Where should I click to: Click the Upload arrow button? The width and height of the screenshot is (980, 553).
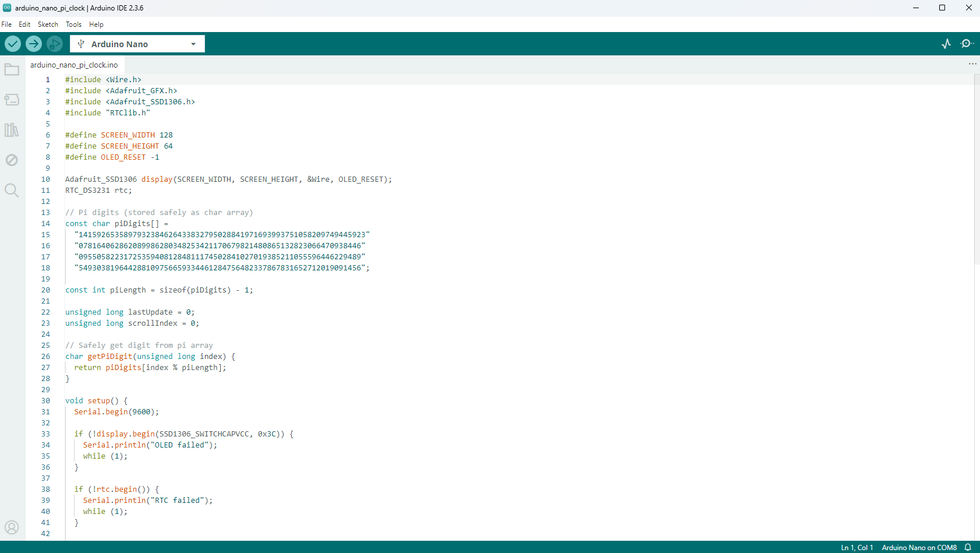(34, 44)
